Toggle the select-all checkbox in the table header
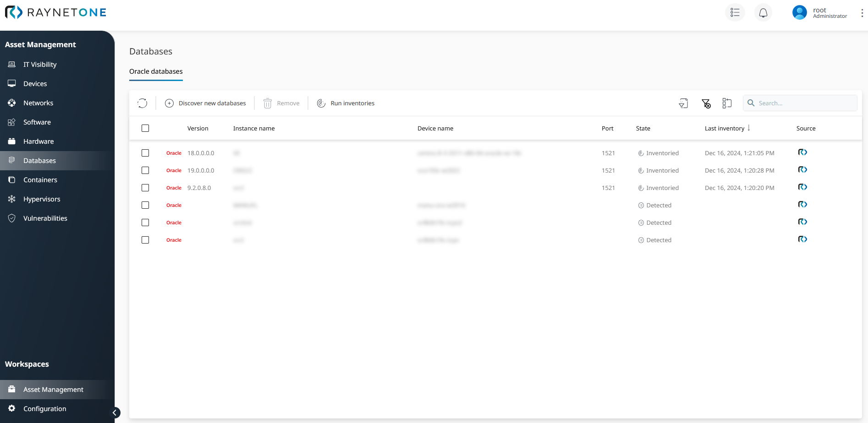Screen dimensions: 868x423 [145, 128]
